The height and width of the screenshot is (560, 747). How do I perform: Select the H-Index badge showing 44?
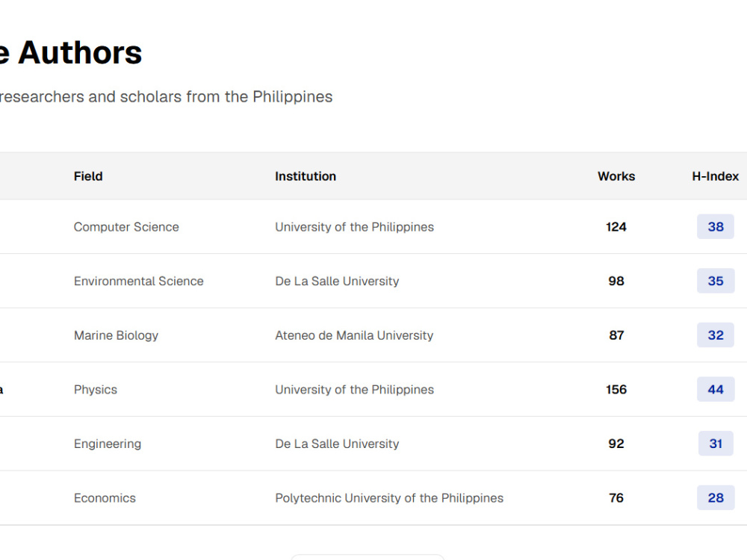click(716, 390)
